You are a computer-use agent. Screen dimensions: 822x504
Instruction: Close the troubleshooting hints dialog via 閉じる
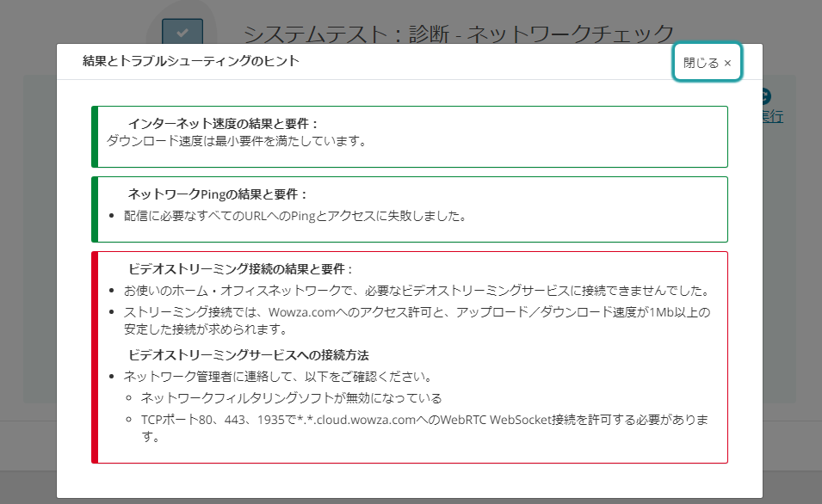(x=707, y=63)
